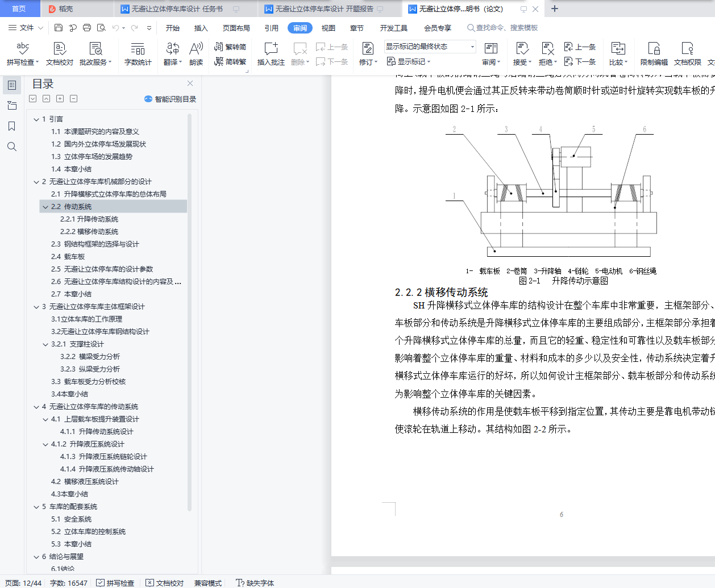Open spell check (拼写检查) tool

click(23, 54)
